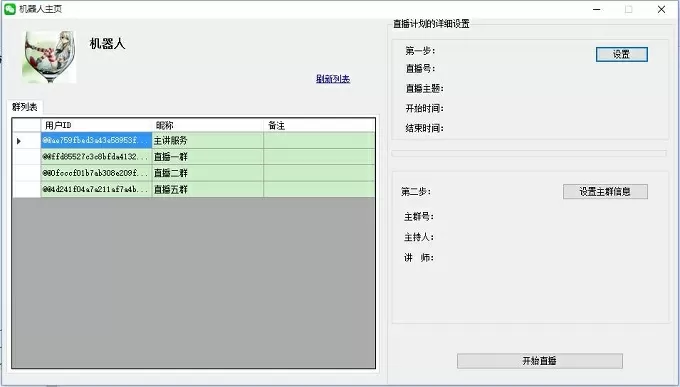Screen dimensions: 680x387
Task: Select the 主讲服务 nickname cell
Action: pyautogui.click(x=207, y=141)
